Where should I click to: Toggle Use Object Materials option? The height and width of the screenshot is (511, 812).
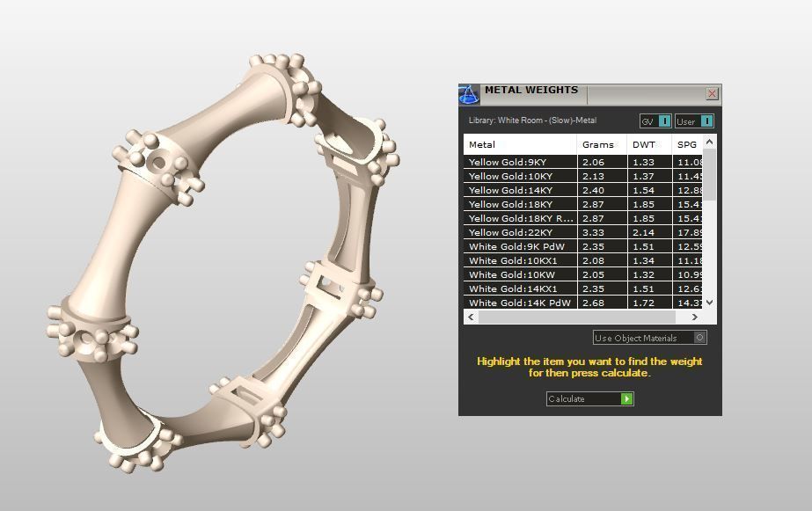(x=650, y=338)
